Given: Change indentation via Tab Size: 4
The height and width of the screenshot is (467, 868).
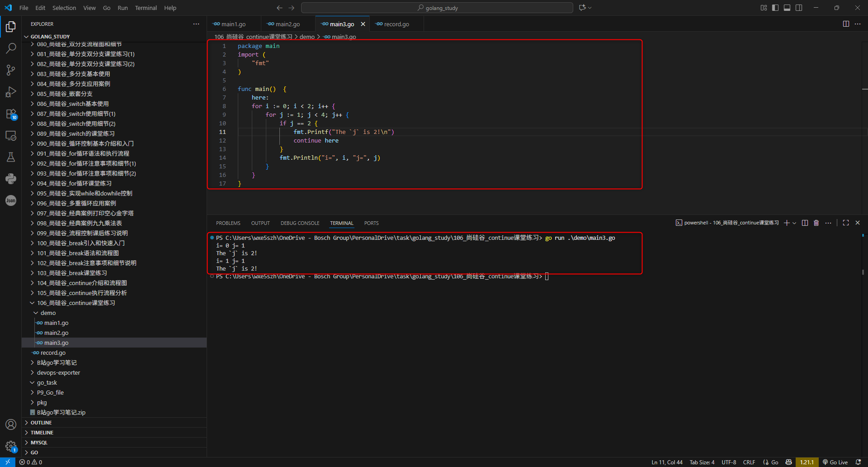Looking at the screenshot, I should click(x=702, y=462).
